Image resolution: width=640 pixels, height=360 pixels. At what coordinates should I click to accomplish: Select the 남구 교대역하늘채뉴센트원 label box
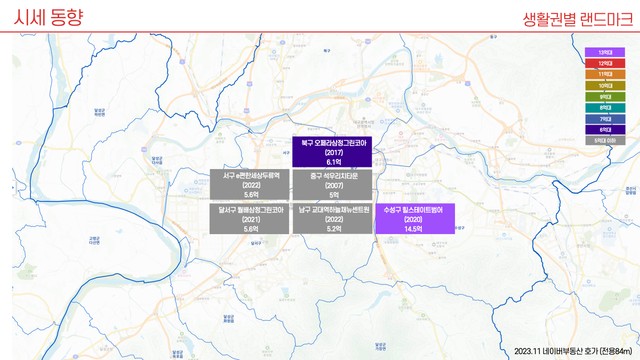click(332, 219)
